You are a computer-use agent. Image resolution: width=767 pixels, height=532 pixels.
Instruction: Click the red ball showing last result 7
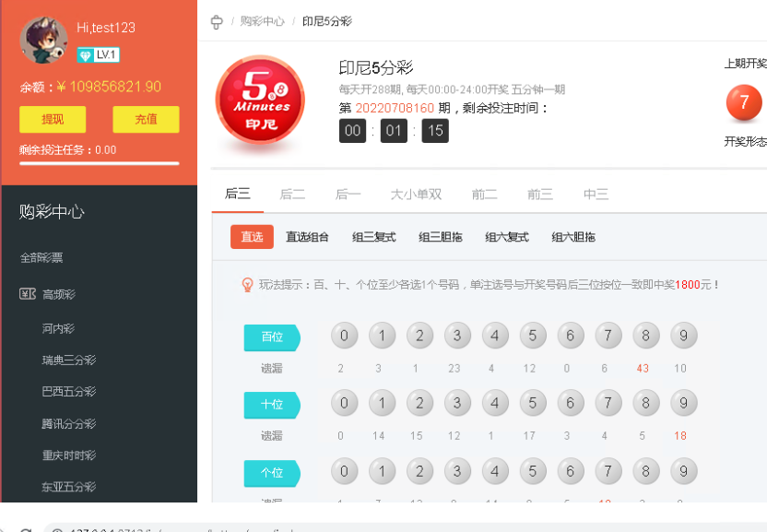click(744, 103)
